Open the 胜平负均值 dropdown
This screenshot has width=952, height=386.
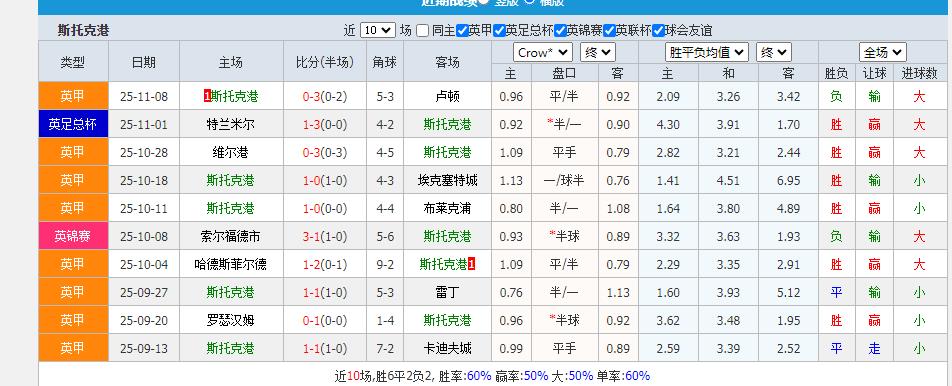tap(707, 53)
